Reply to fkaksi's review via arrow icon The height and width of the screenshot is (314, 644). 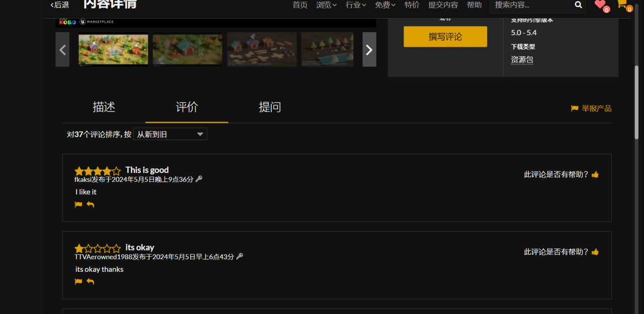[x=90, y=204]
